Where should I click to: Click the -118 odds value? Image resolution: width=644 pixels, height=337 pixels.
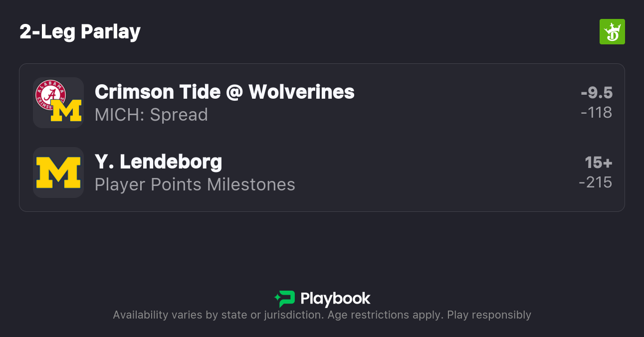(x=597, y=113)
